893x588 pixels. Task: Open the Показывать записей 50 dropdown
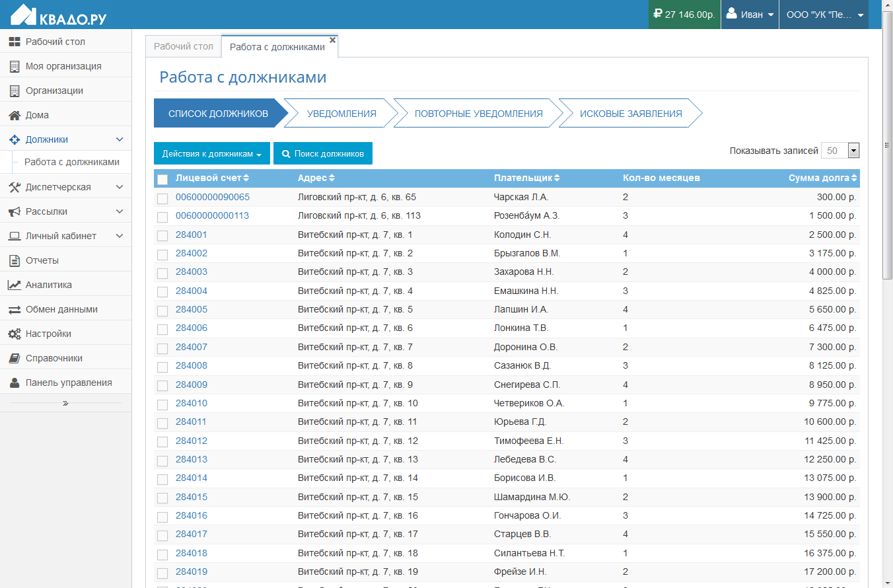(x=840, y=151)
